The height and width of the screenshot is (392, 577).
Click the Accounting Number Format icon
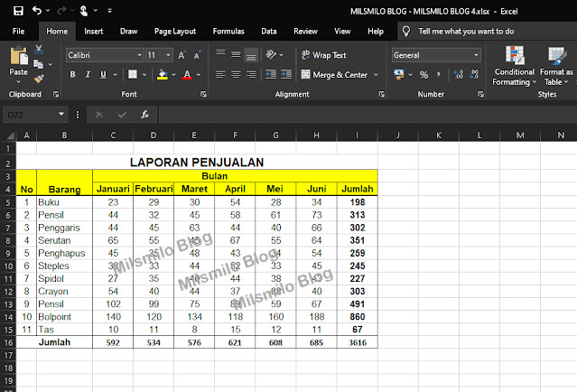pos(399,75)
